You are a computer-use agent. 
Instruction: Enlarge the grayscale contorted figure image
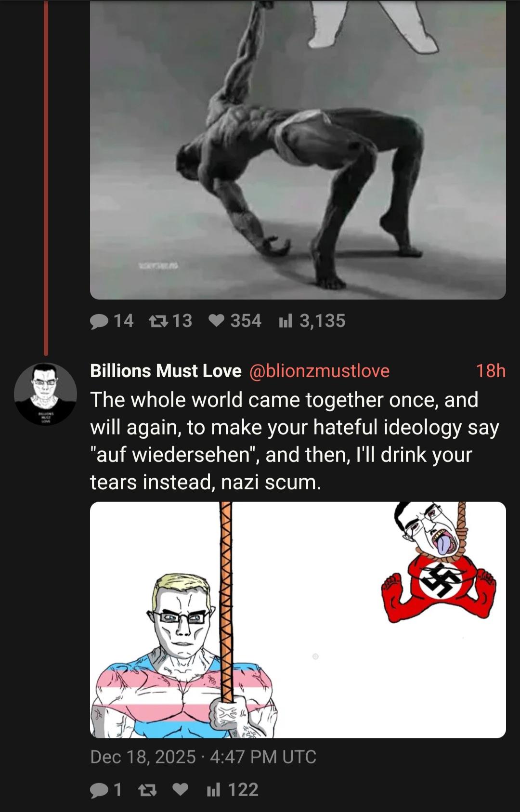point(298,149)
